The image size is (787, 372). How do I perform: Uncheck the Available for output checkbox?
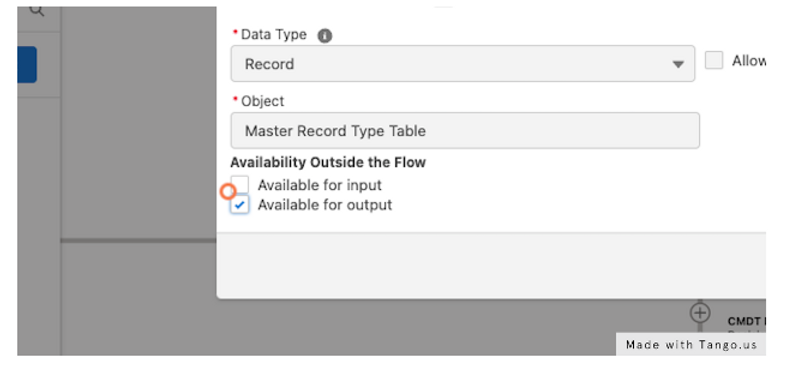[240, 205]
